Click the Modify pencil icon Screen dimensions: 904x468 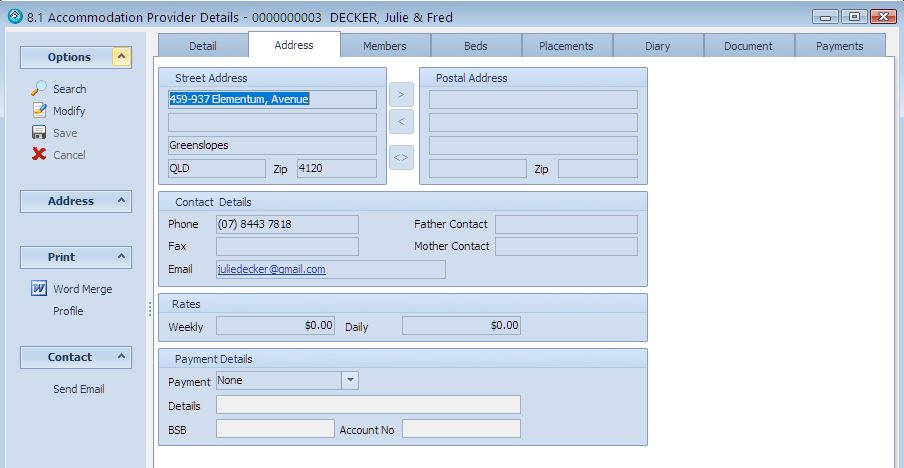point(39,111)
